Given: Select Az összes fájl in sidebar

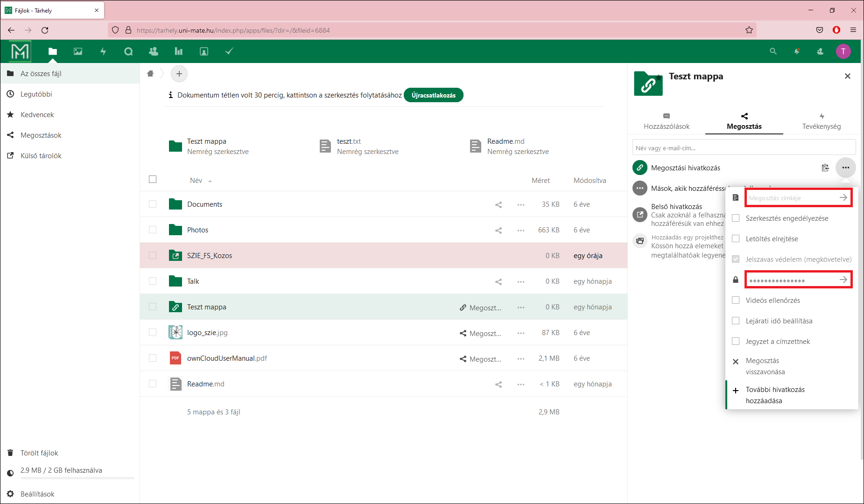Looking at the screenshot, I should [x=70, y=74].
